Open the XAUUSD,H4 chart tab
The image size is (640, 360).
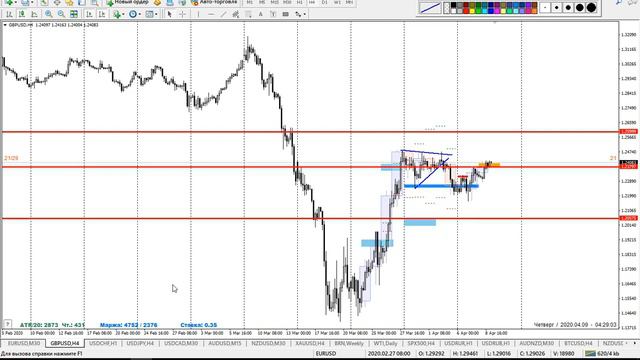coord(309,343)
